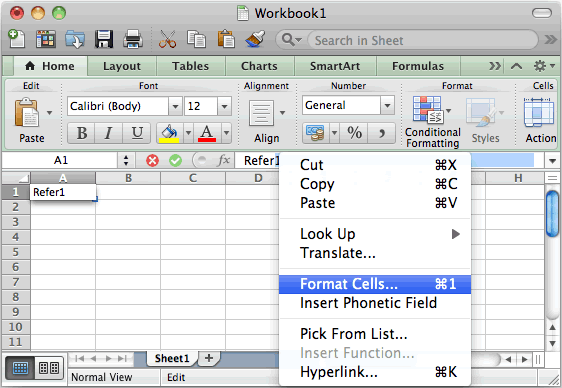Click the vertical scrollbar thumb
562x388 pixels.
[552, 214]
